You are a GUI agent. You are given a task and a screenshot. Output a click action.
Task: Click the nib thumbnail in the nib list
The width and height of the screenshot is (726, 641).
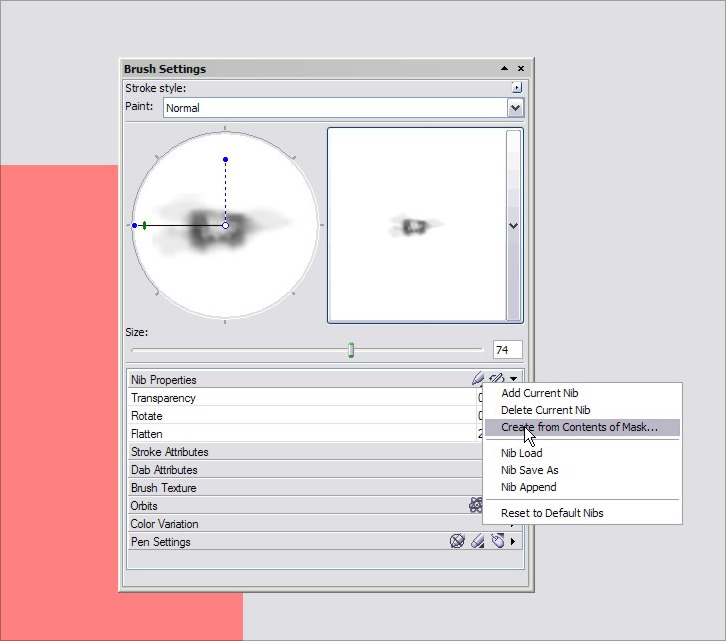(x=415, y=226)
